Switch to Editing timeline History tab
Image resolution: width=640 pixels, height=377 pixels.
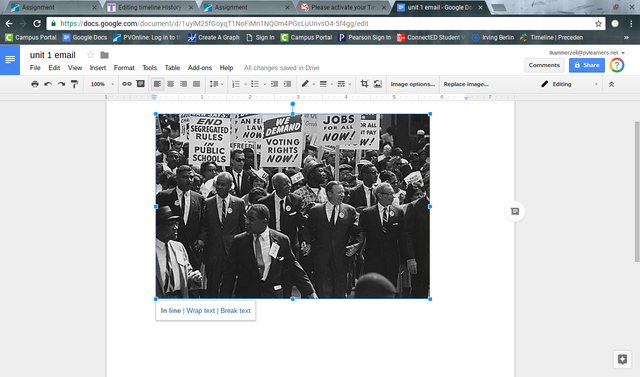pos(150,7)
